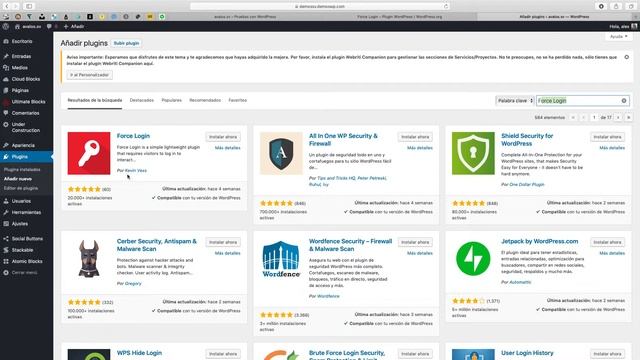Install Wordfence Security now
This screenshot has height=360, width=640.
[x=415, y=242]
